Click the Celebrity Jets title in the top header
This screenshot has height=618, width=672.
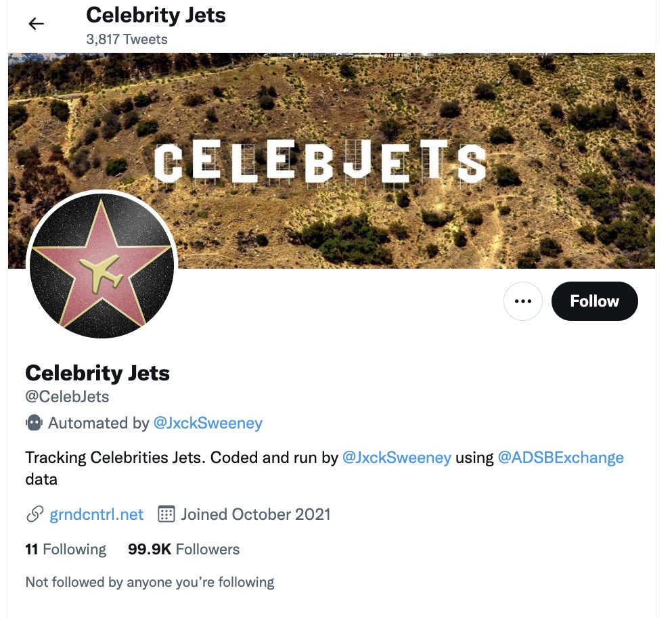pyautogui.click(x=156, y=15)
